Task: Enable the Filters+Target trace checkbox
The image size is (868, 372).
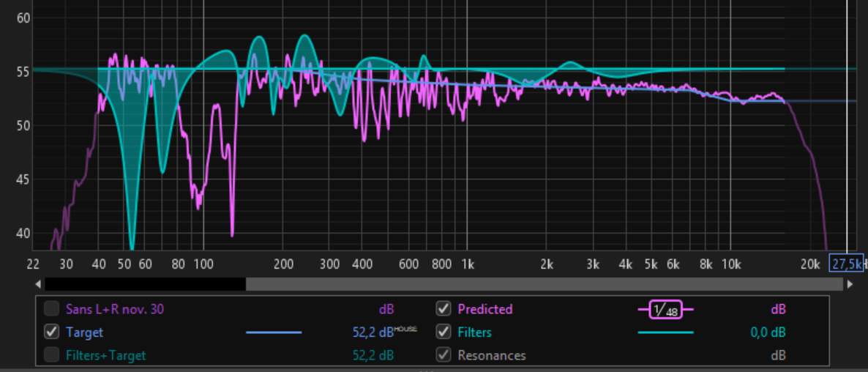Action: tap(52, 356)
